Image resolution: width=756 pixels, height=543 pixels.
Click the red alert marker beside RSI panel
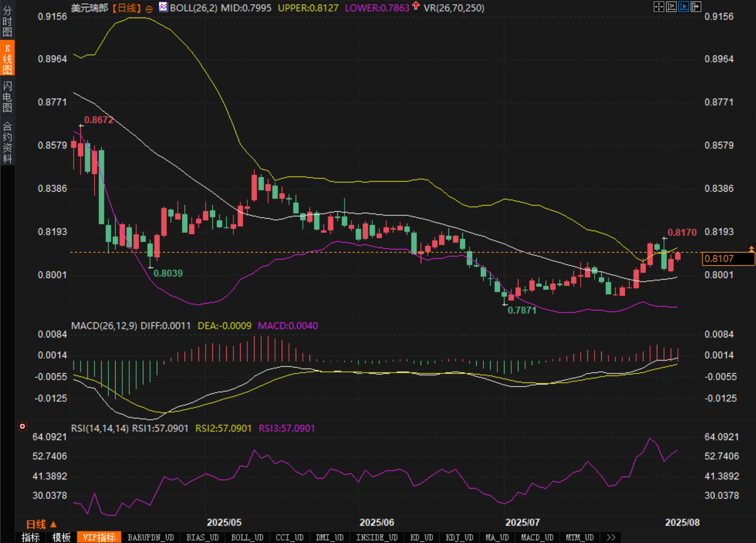tap(22, 426)
